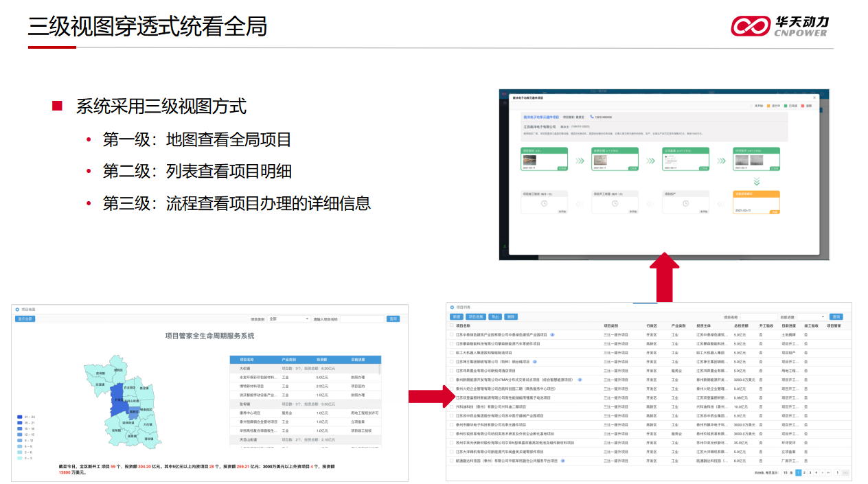Viewport: 868px width, 484px height.
Task: Check the first project row checkbox
Action: [x=451, y=335]
